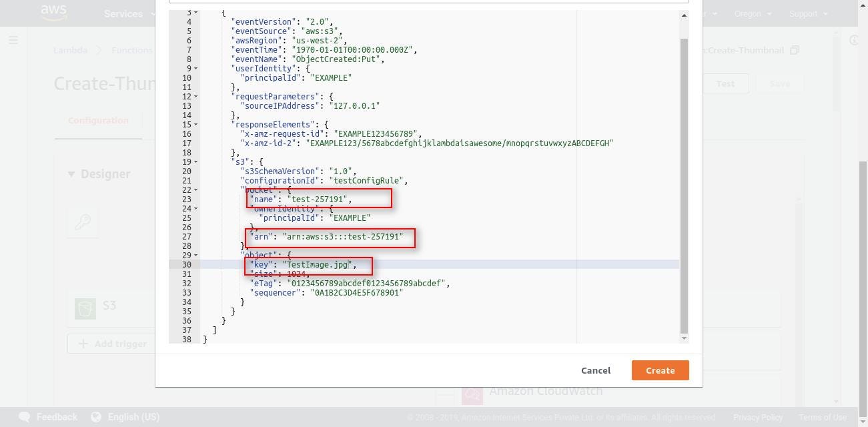Click the Feedback speech bubble icon
This screenshot has height=427, width=868.
coord(24,417)
